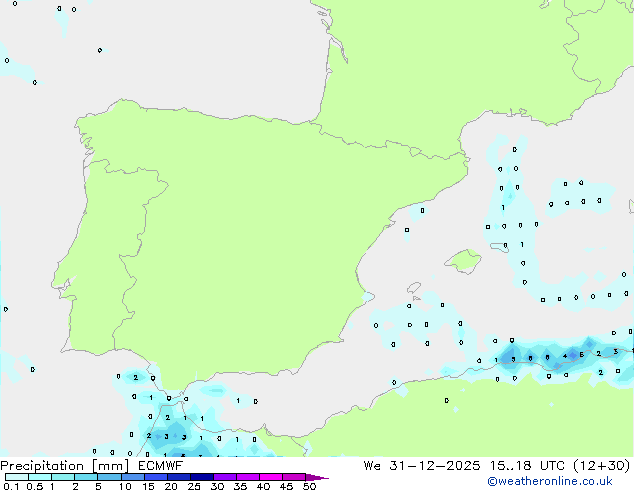
Task: Click the '50' legend scale label
Action: [309, 486]
